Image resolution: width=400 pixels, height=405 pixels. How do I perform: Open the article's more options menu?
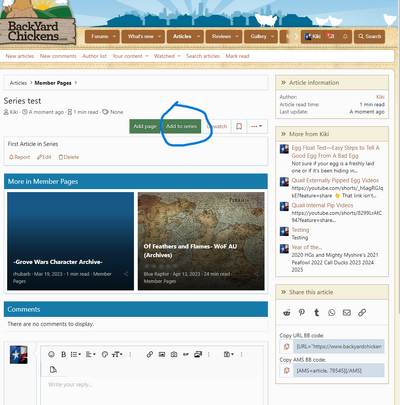[x=257, y=126]
